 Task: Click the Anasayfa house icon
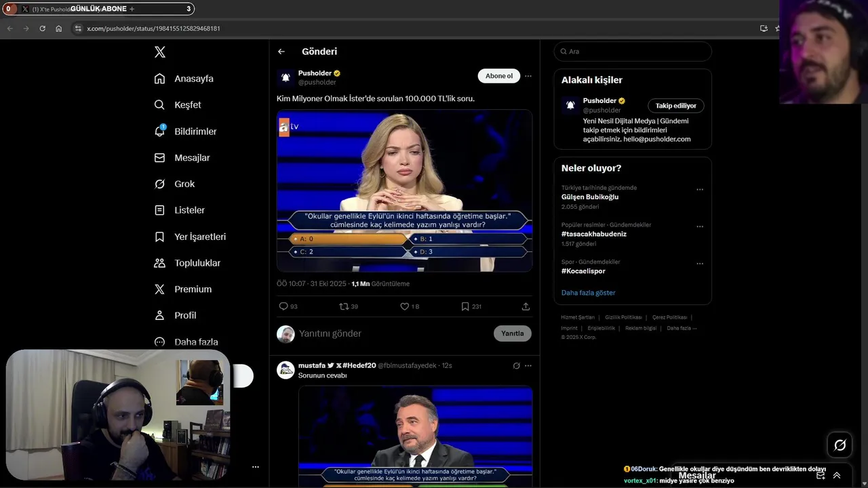click(160, 79)
